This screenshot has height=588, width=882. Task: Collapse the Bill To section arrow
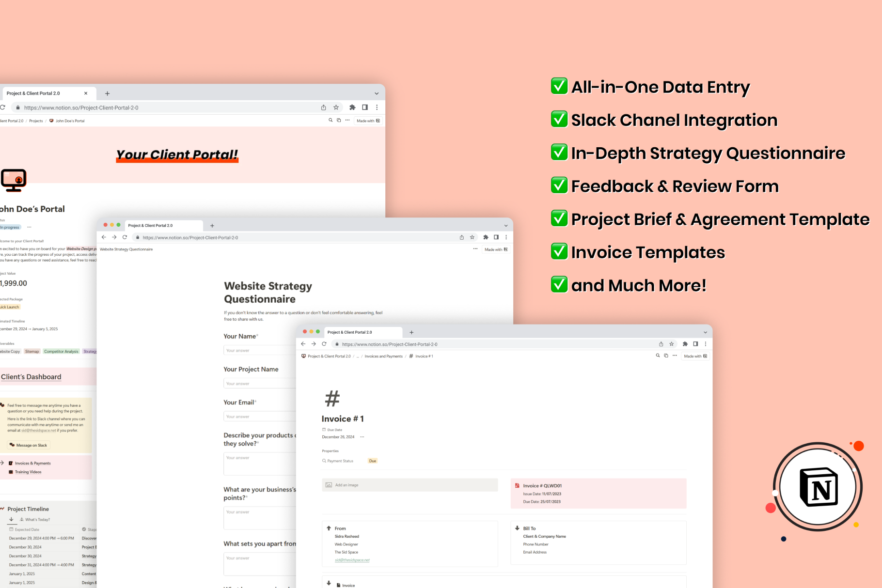(517, 528)
